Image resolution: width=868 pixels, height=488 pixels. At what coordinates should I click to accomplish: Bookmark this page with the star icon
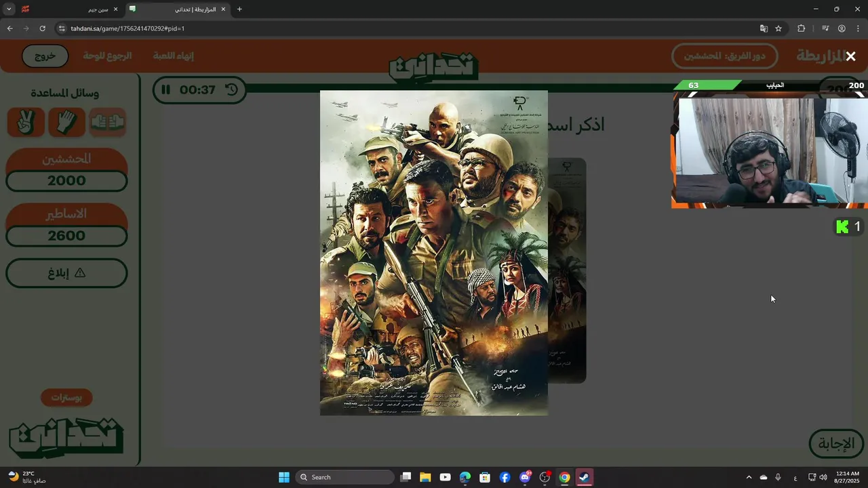[x=778, y=28]
